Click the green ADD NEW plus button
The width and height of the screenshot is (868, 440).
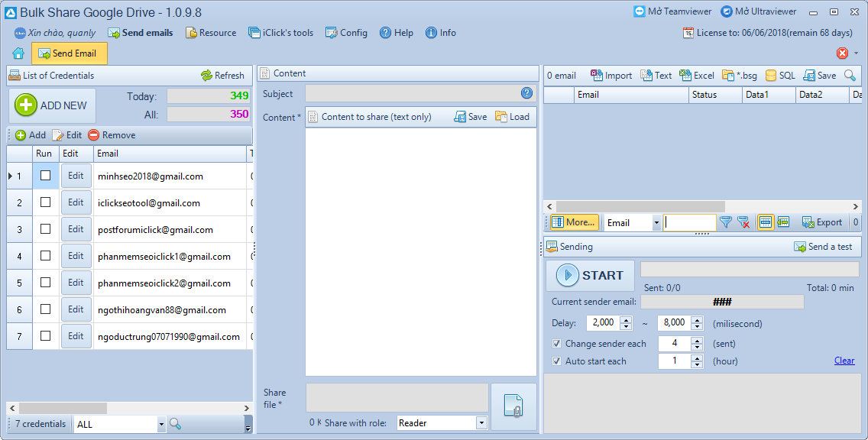(x=52, y=105)
